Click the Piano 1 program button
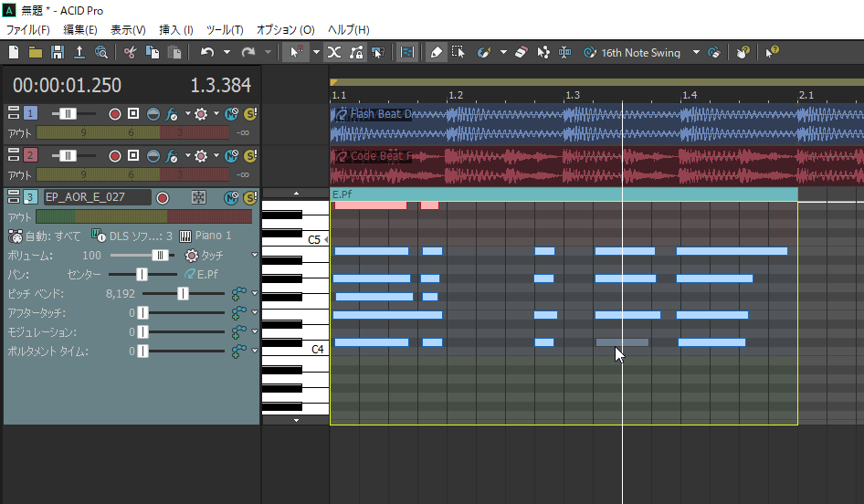 pyautogui.click(x=205, y=236)
